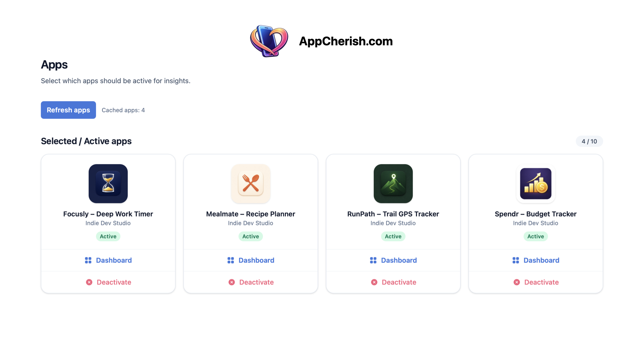Click the Dashboard grid icon on Spendr card
644x362 pixels.
516,260
